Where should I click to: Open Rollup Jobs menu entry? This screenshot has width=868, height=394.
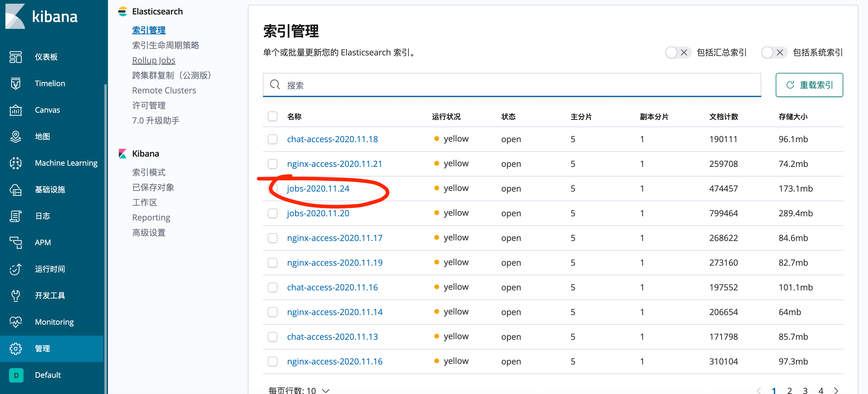(x=154, y=60)
